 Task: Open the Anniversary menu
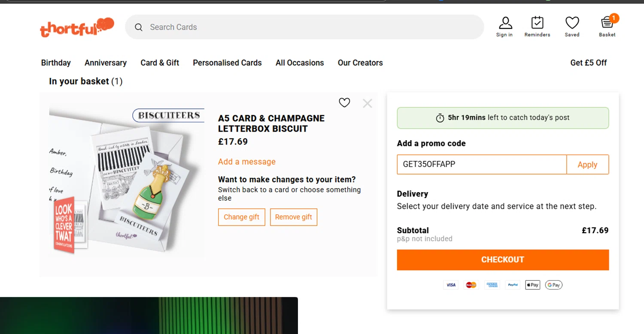106,63
